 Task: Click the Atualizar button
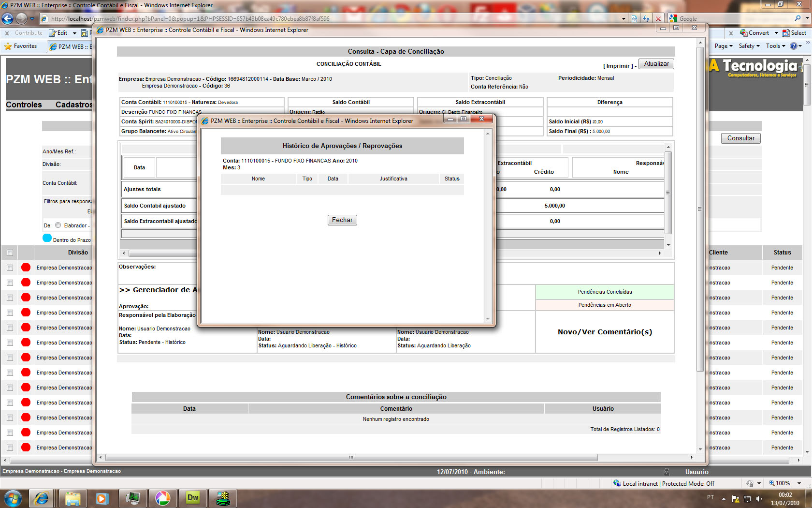coord(656,64)
